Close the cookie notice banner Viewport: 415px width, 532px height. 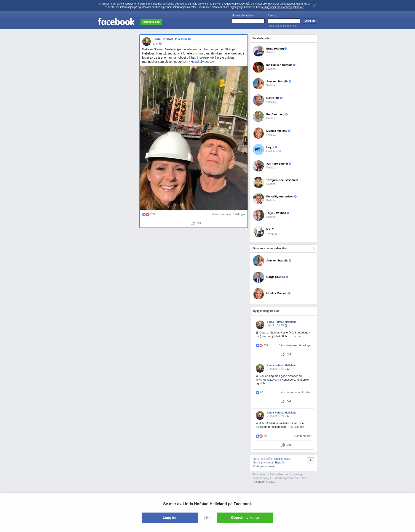click(x=314, y=6)
